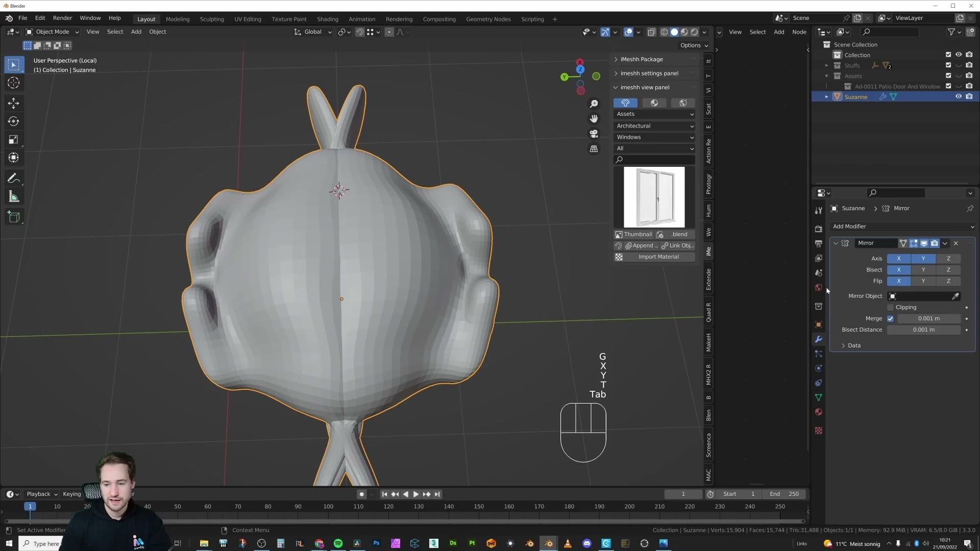Viewport: 980px width, 551px height.
Task: Open the Architectural dropdown
Action: pyautogui.click(x=655, y=126)
